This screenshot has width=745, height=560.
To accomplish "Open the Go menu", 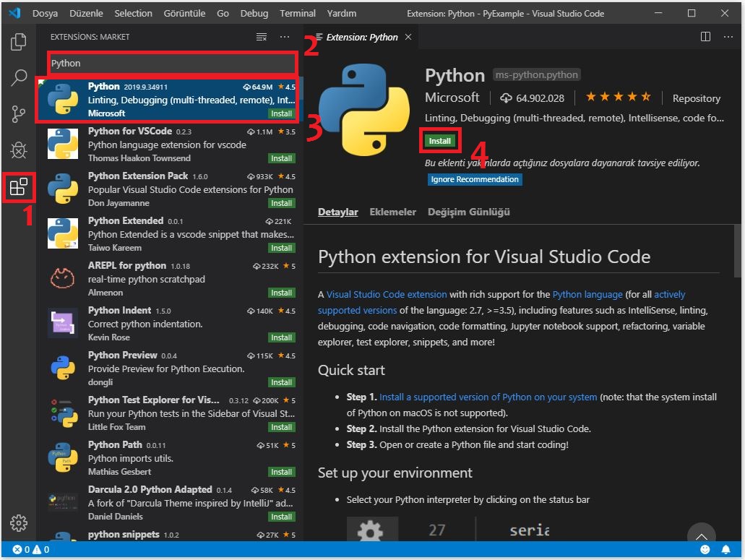I will (223, 13).
